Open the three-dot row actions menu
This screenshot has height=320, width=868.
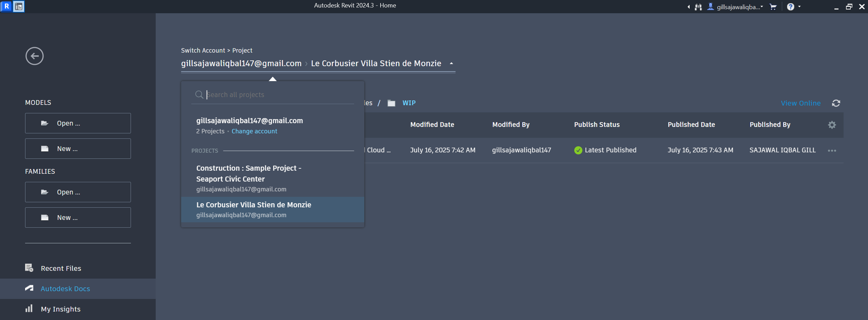[x=832, y=150]
